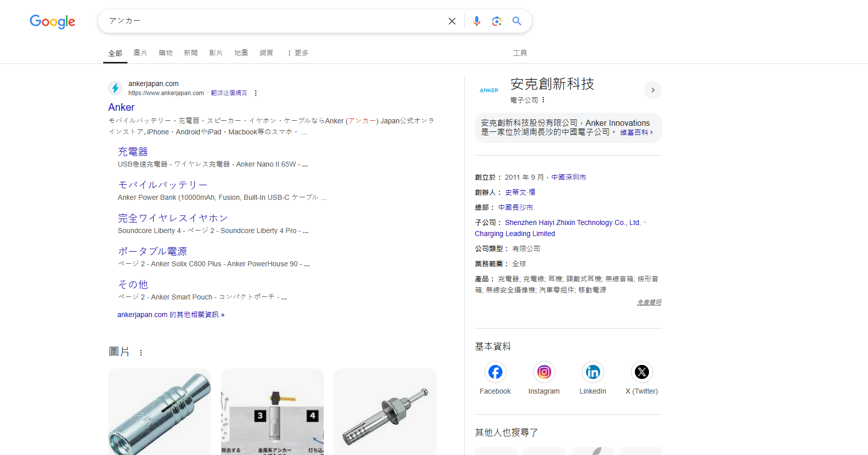Clear the search box text

(x=452, y=21)
